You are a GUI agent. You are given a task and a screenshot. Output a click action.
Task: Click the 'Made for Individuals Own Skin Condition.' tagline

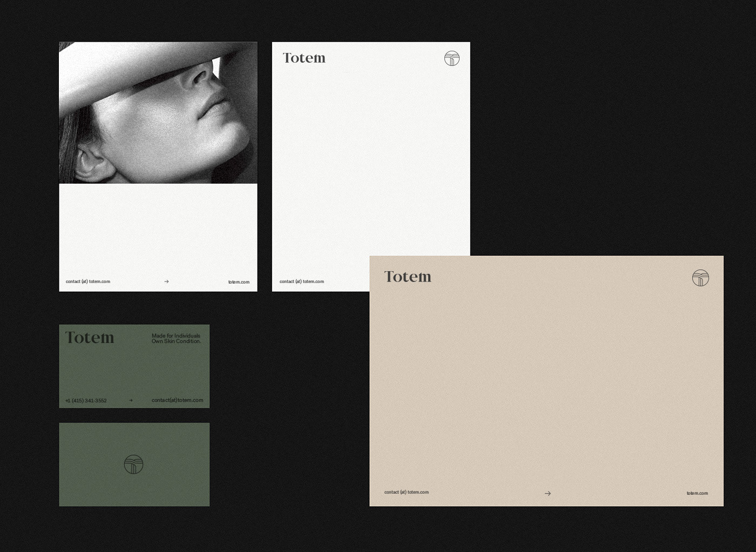tap(177, 339)
